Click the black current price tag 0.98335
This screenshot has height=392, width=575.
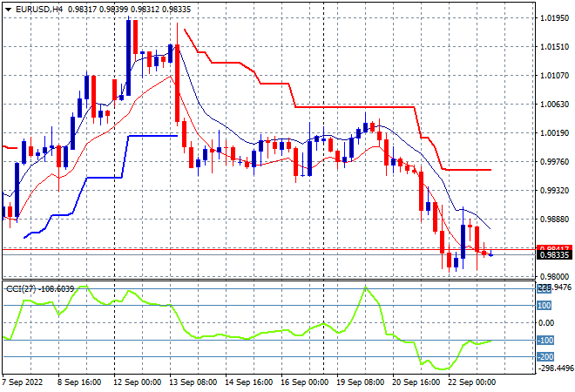pyautogui.click(x=554, y=255)
